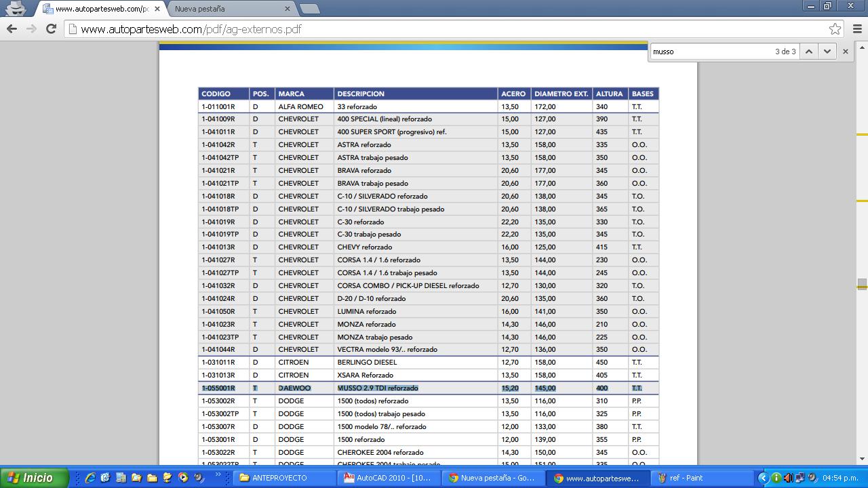The width and height of the screenshot is (868, 488).
Task: Close the Nueva pestaña tab
Action: (x=288, y=9)
